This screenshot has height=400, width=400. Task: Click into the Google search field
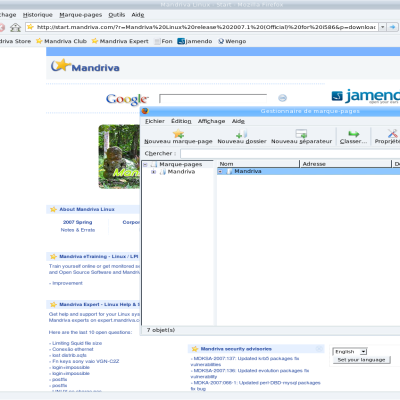(x=213, y=98)
